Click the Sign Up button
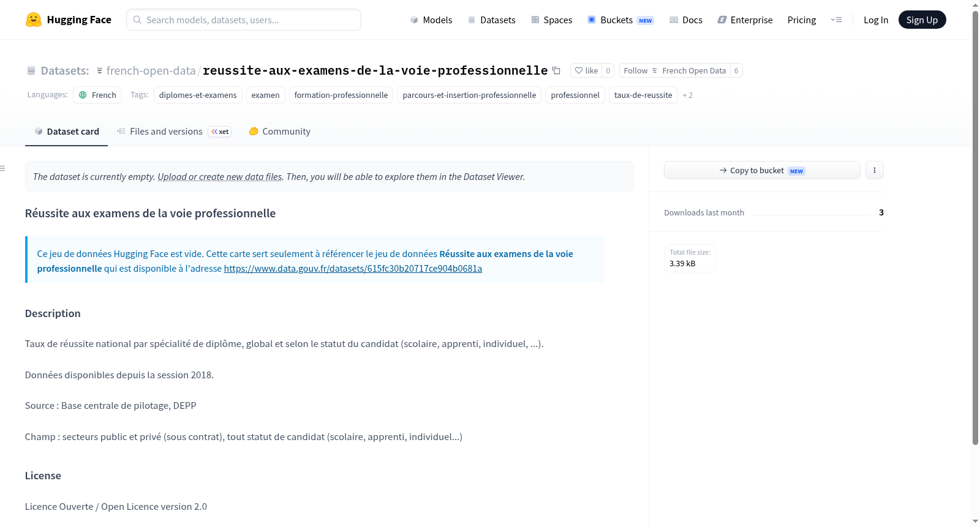The width and height of the screenshot is (980, 527). [922, 20]
